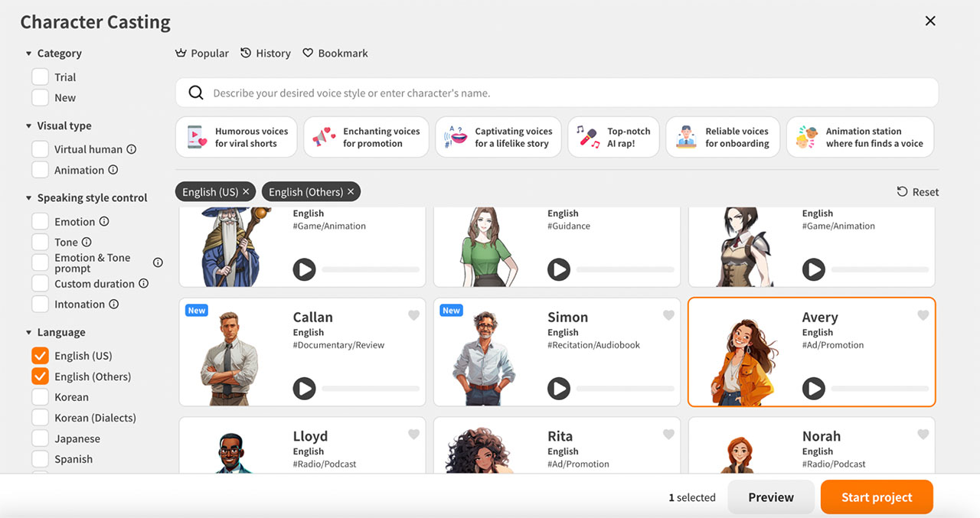Open the Bookmark tab
Image resolution: width=980 pixels, height=518 pixels.
pyautogui.click(x=335, y=53)
